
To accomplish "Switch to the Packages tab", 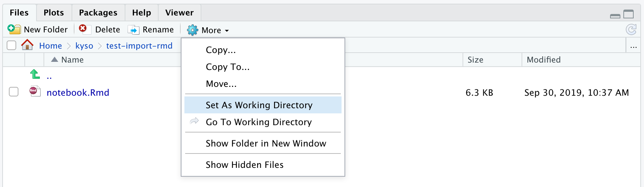I will (98, 13).
